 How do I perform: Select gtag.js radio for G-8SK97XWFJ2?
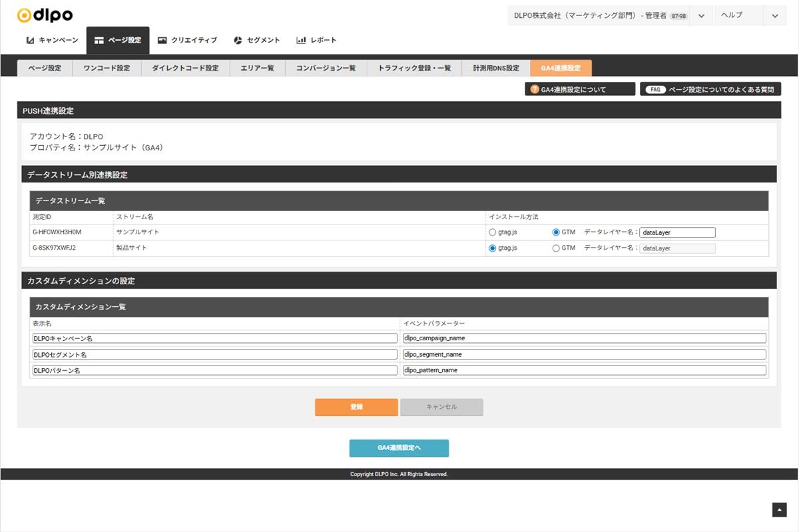(x=493, y=248)
